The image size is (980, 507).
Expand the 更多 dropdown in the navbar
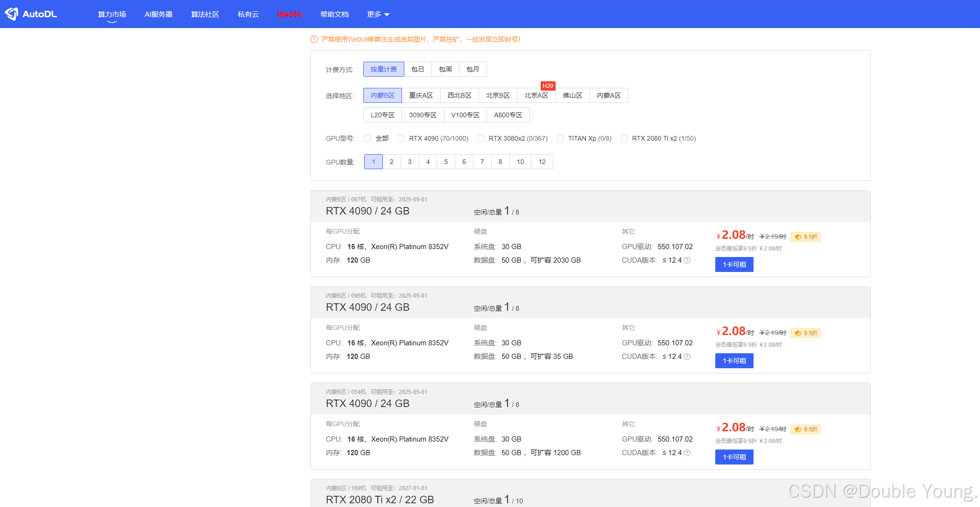tap(378, 14)
